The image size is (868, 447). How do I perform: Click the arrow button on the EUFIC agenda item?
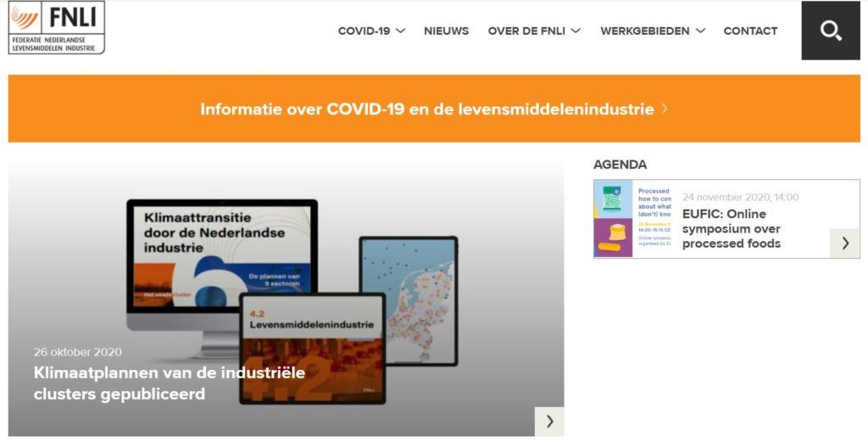pyautogui.click(x=844, y=243)
